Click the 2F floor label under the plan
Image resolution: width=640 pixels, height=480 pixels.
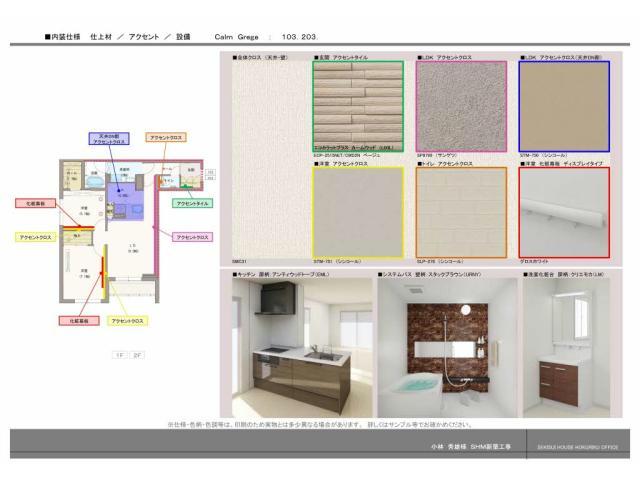(138, 355)
